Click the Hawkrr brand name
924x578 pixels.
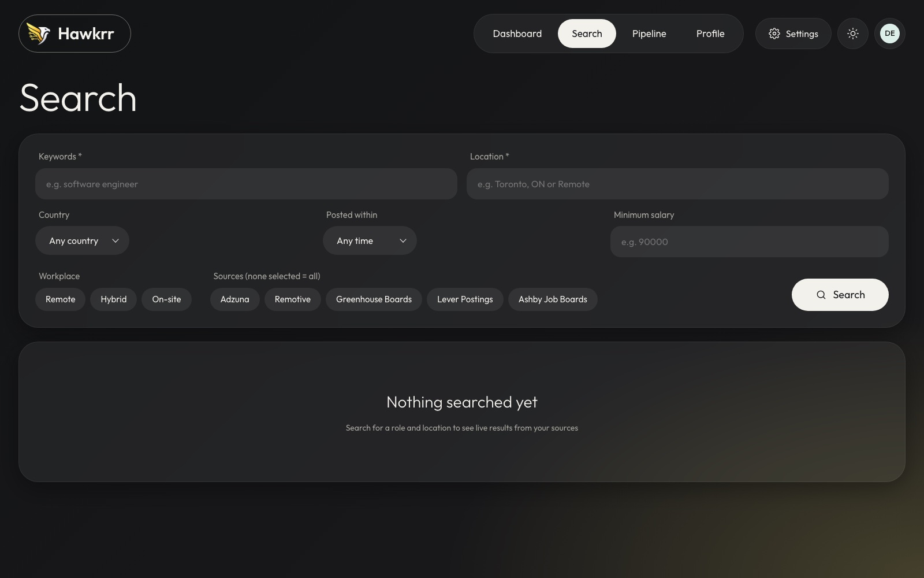(x=86, y=34)
